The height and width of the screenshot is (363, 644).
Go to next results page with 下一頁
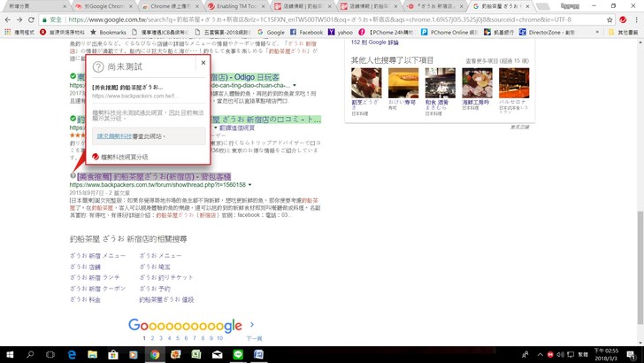254,337
